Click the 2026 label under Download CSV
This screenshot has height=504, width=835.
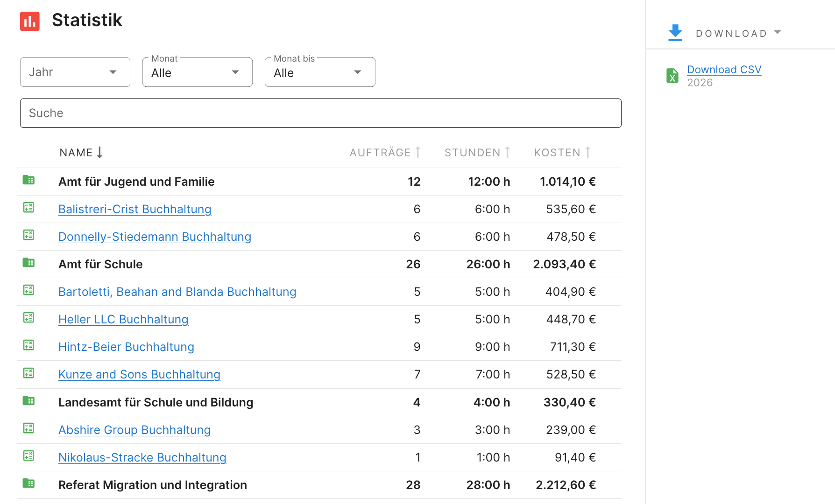(700, 83)
